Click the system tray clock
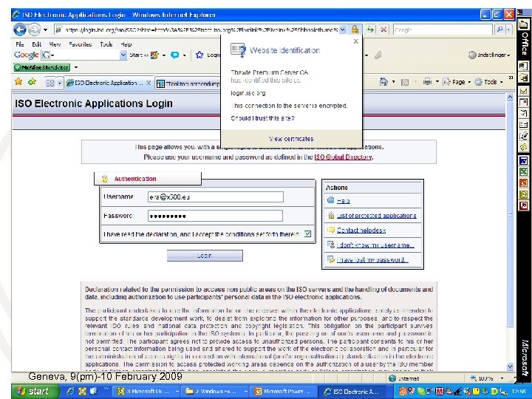 [518, 391]
